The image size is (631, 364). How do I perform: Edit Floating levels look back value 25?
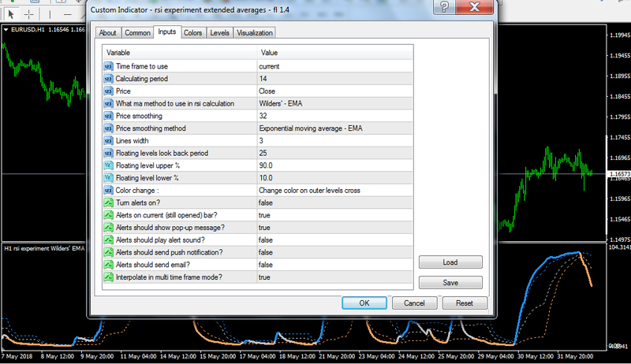pos(335,153)
